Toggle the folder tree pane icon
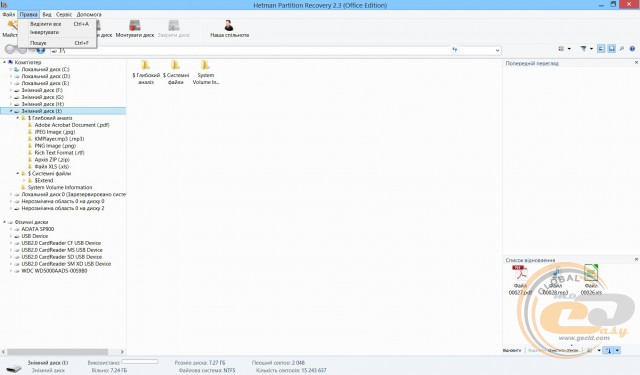Image resolution: width=640 pixels, height=375 pixels. pyautogui.click(x=601, y=49)
